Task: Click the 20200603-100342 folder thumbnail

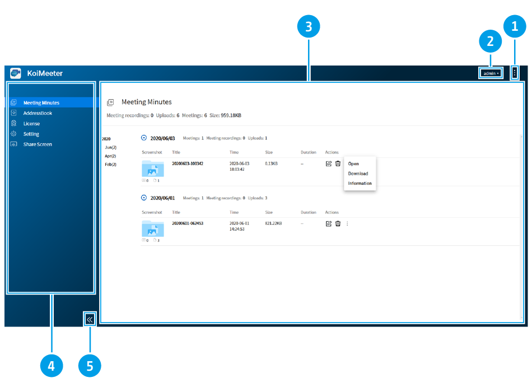Action: (152, 169)
